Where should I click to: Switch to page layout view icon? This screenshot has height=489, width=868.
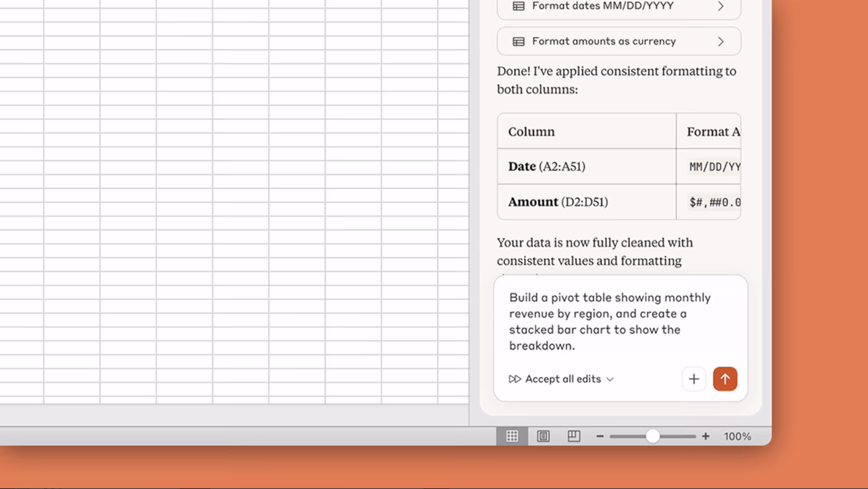pos(543,436)
